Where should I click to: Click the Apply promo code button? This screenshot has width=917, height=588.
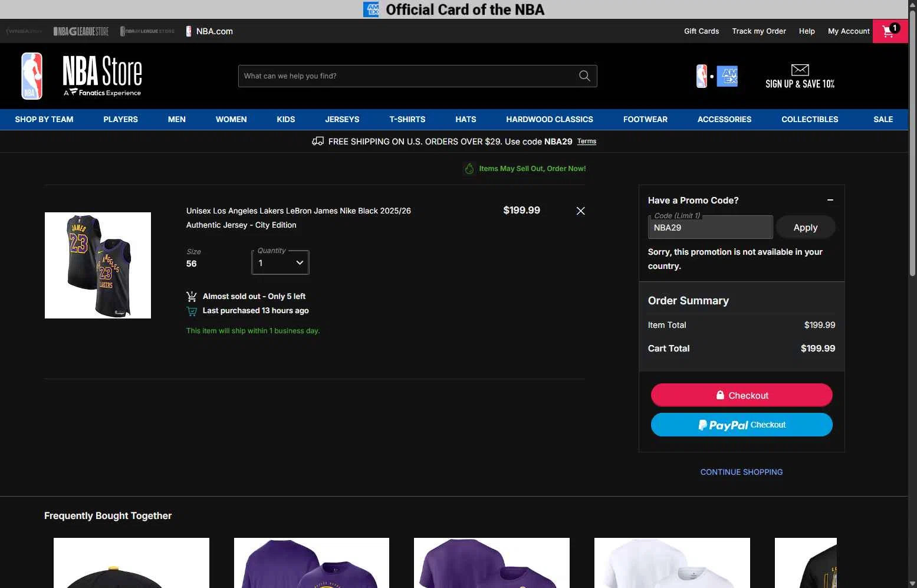pyautogui.click(x=806, y=227)
